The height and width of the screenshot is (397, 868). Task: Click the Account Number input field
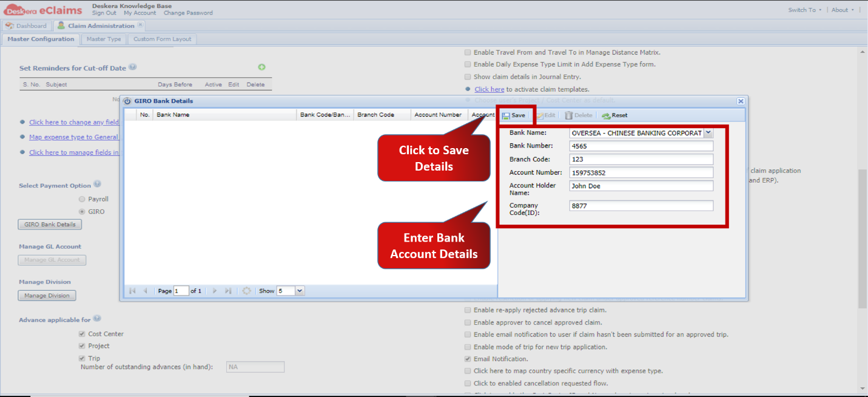642,173
